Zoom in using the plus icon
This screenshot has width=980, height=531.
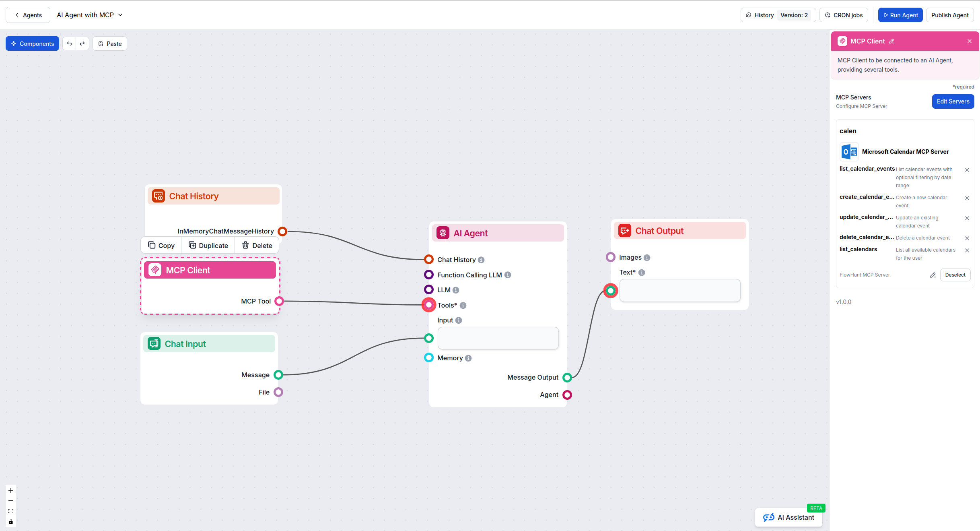10,490
